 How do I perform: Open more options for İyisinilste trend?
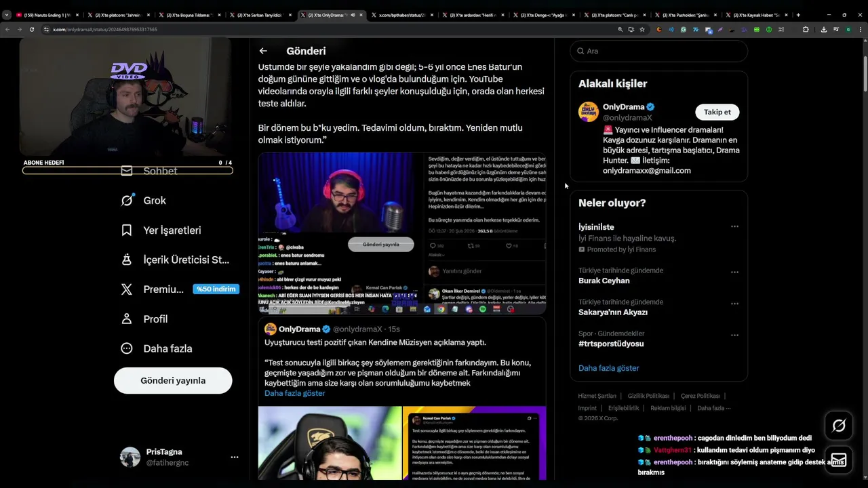pyautogui.click(x=734, y=227)
